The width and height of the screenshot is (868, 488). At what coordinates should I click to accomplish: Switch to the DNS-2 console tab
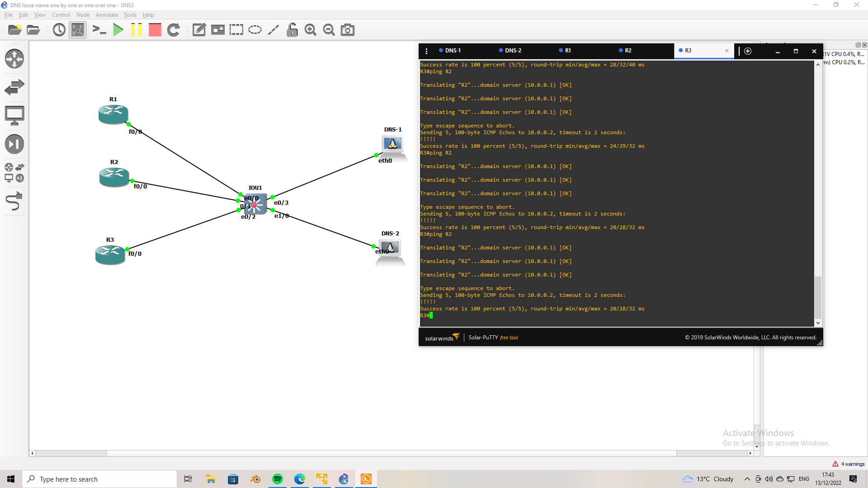(x=510, y=51)
